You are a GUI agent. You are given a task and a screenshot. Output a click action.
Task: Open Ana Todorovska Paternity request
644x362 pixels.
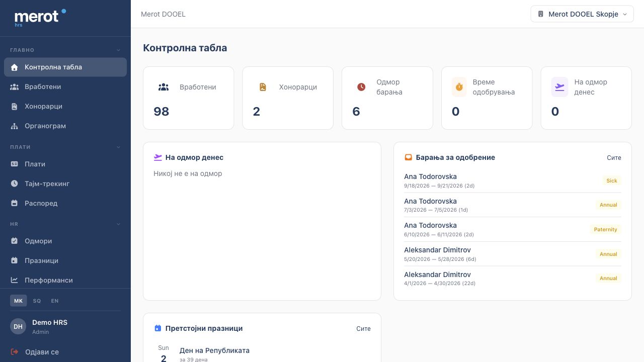513,229
